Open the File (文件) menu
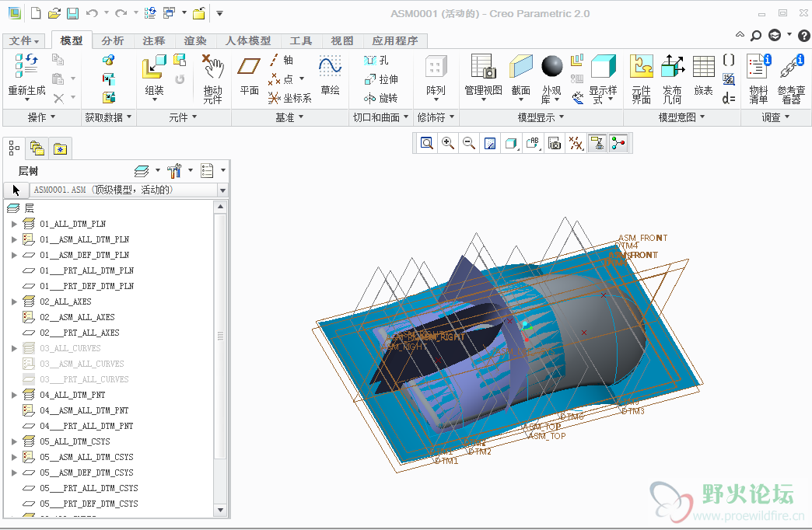Screen dimensions: 812x530 click(24, 41)
